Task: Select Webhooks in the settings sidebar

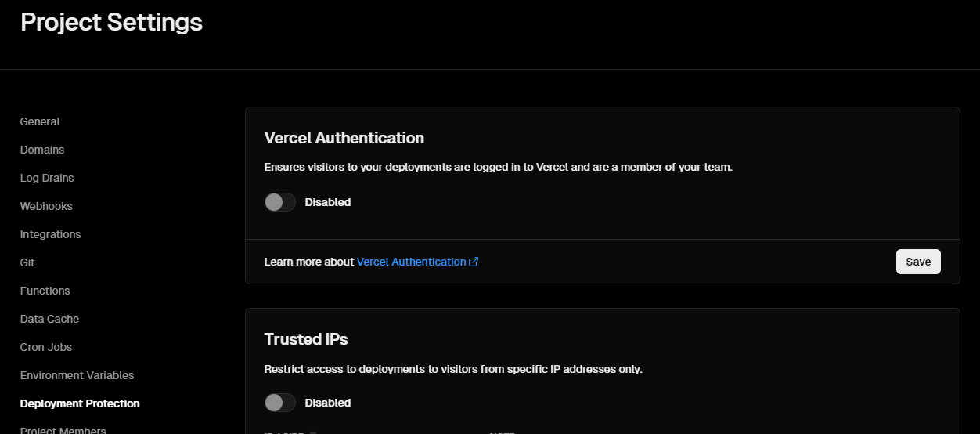Action: [x=46, y=206]
